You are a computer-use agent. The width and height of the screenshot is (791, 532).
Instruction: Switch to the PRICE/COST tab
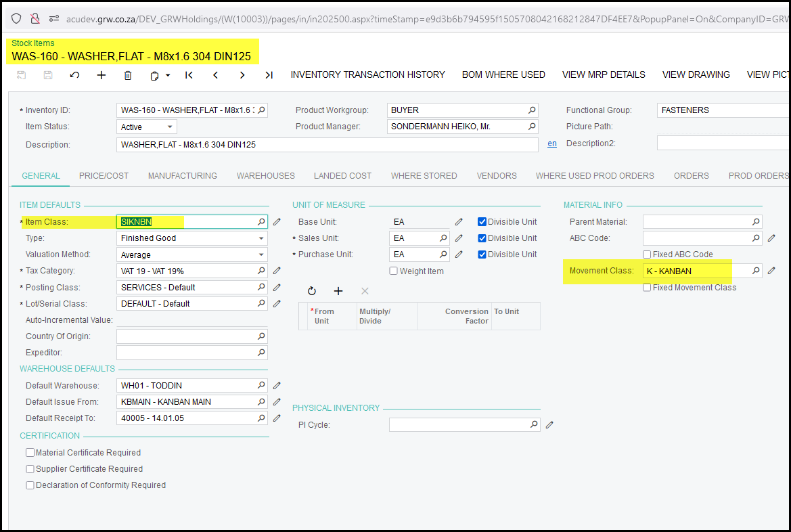click(104, 176)
